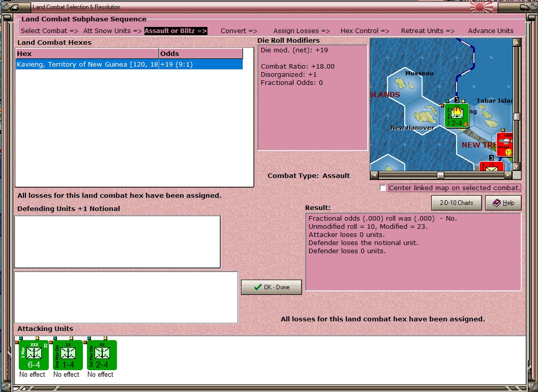
Task: Click the map horizontal scrollbar thumb
Action: (440, 175)
